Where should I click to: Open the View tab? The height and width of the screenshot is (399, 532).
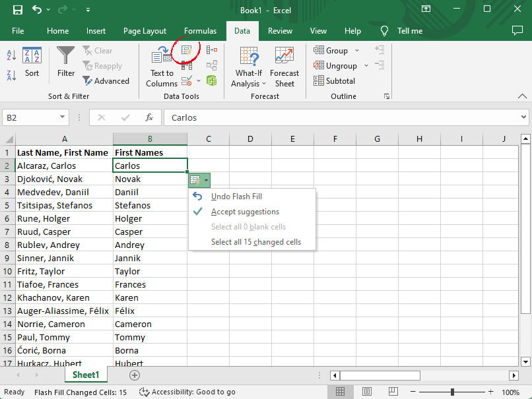pos(318,31)
